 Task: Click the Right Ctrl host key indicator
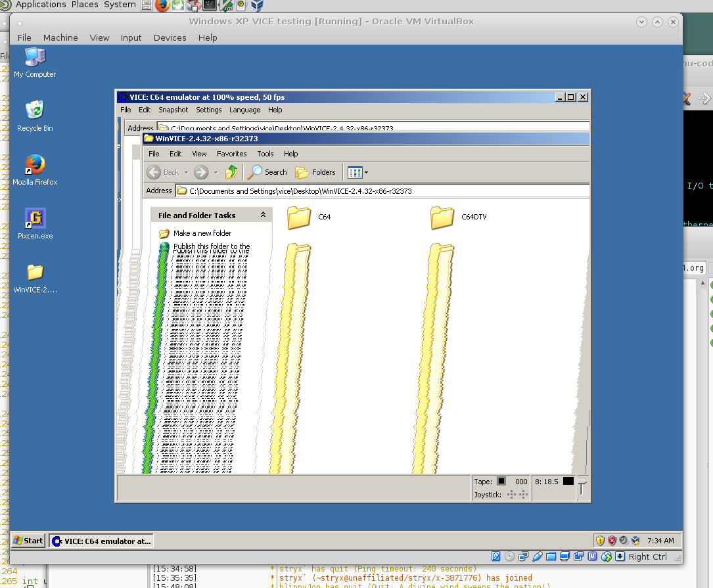click(647, 556)
